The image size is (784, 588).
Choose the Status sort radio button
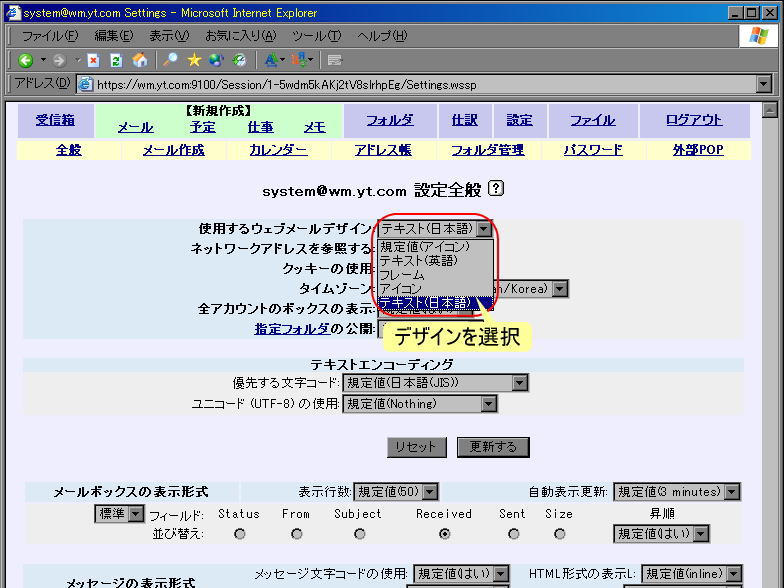[x=239, y=534]
